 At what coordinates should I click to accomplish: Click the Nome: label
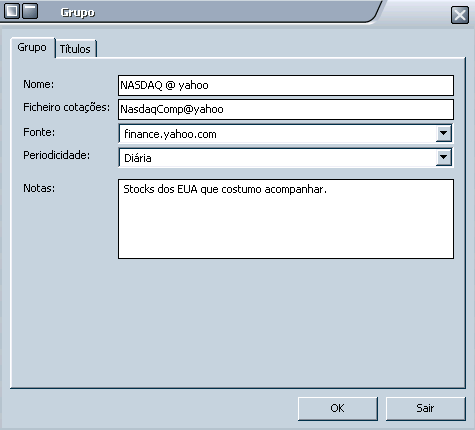[x=38, y=84]
